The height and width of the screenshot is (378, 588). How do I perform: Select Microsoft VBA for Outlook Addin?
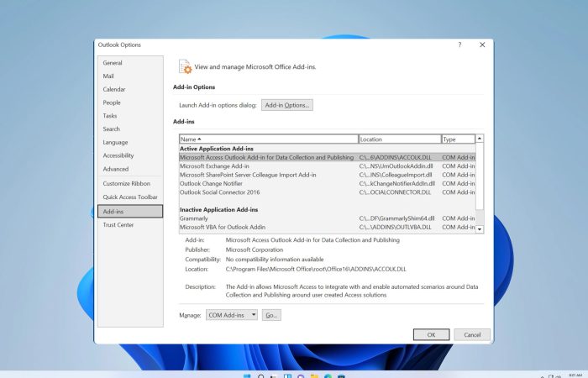(x=327, y=227)
